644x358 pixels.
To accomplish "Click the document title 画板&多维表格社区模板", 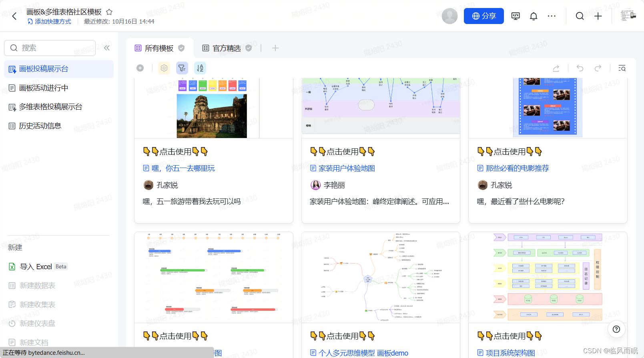I will tap(64, 12).
